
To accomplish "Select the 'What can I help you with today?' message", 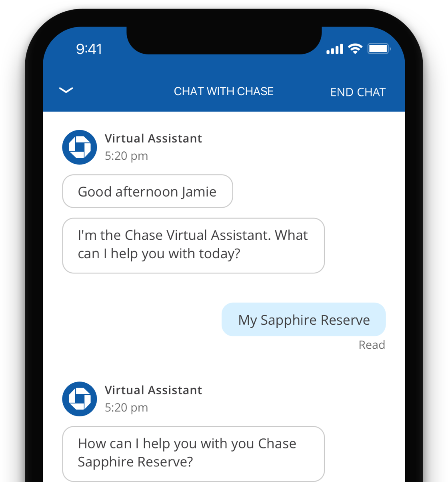I will [194, 245].
